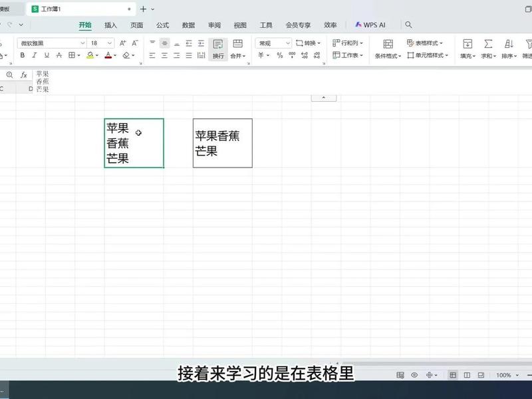Toggle eye protection mode in status bar

click(x=414, y=375)
